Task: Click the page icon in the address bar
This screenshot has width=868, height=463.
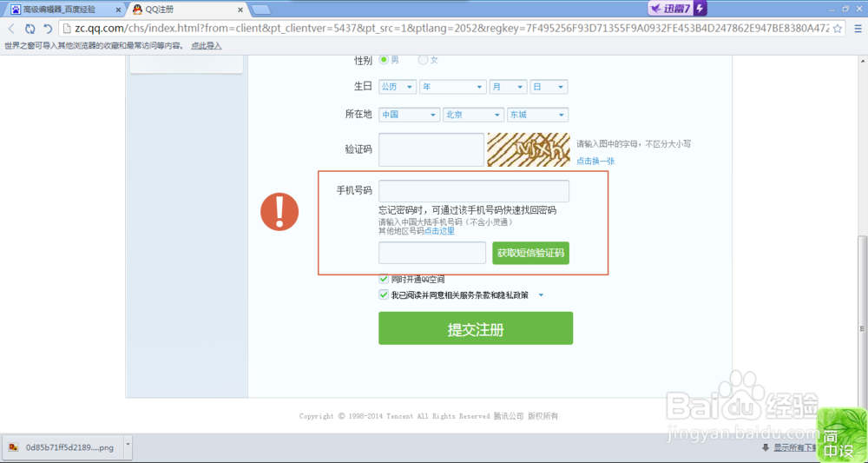Action: click(66, 29)
